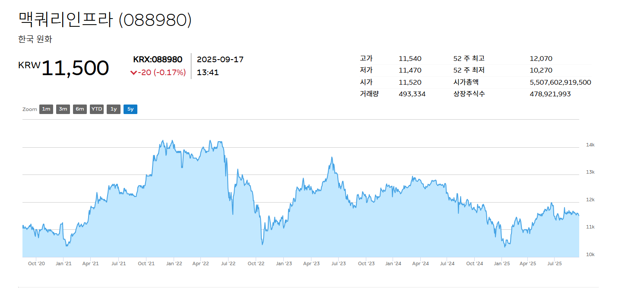This screenshot has width=644, height=295.
Task: Click the 저가 label
Action: [x=366, y=70]
